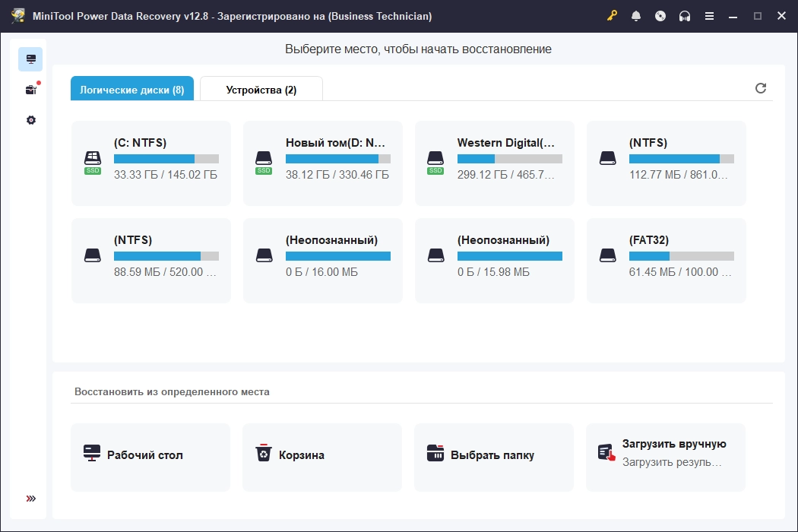Open the toolbox icon in sidebar
798x532 pixels.
30,90
